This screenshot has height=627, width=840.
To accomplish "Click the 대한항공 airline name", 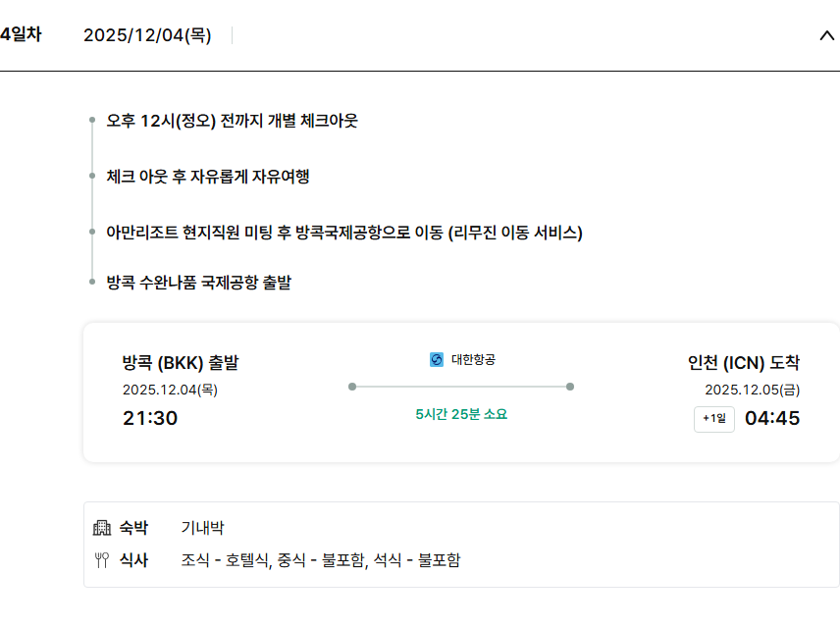I will [x=473, y=360].
